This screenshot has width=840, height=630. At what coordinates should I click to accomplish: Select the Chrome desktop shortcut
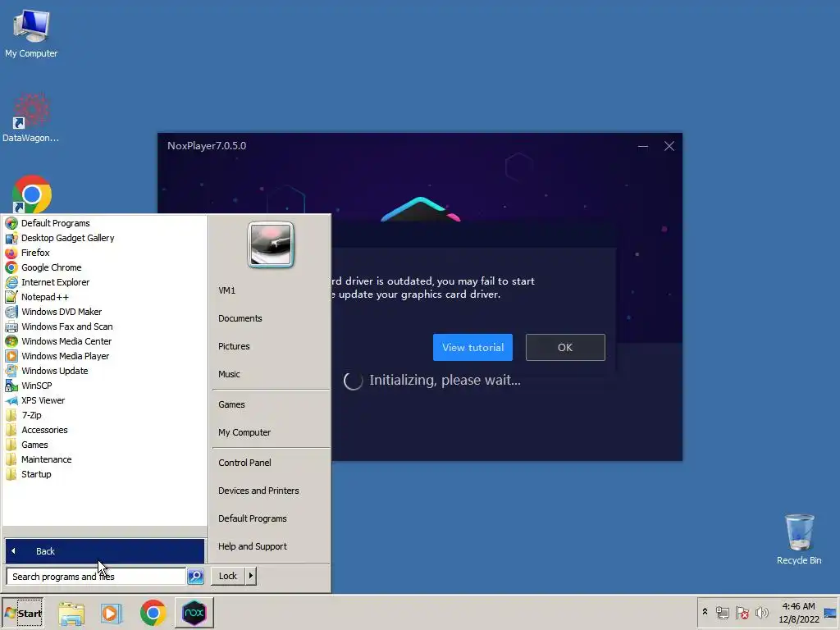32,194
